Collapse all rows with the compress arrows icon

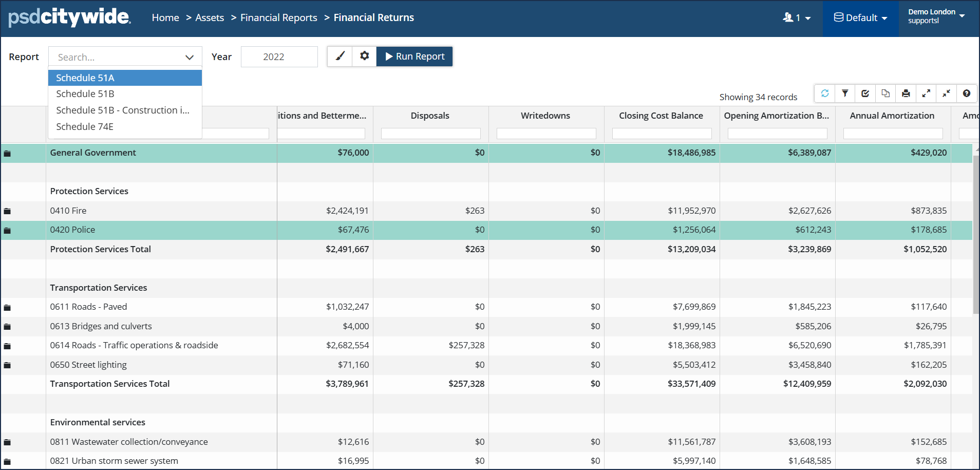[946, 93]
